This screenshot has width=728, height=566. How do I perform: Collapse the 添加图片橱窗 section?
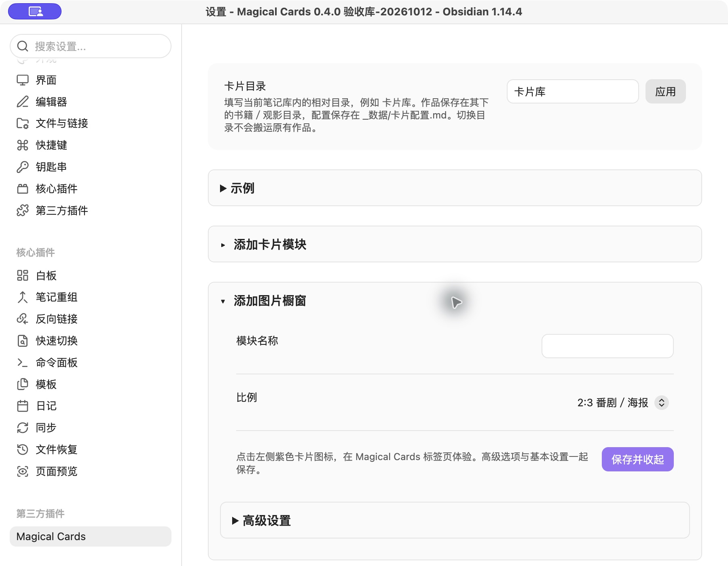[x=455, y=301]
